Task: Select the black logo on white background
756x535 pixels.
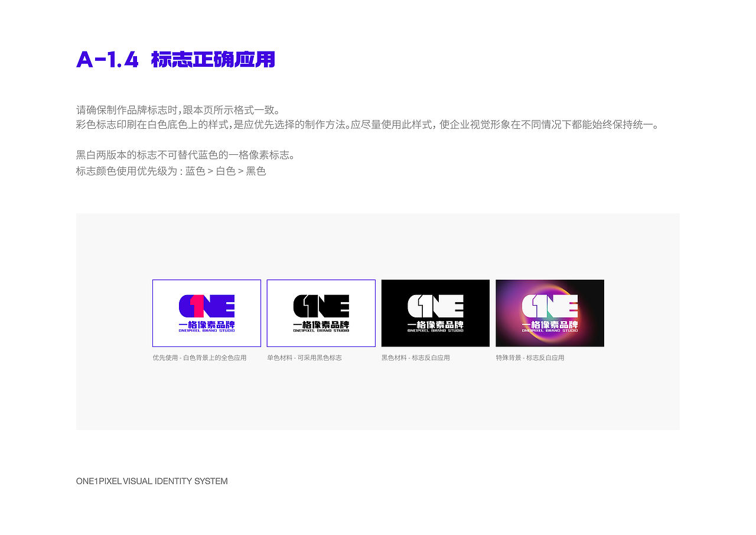Action: (x=321, y=313)
